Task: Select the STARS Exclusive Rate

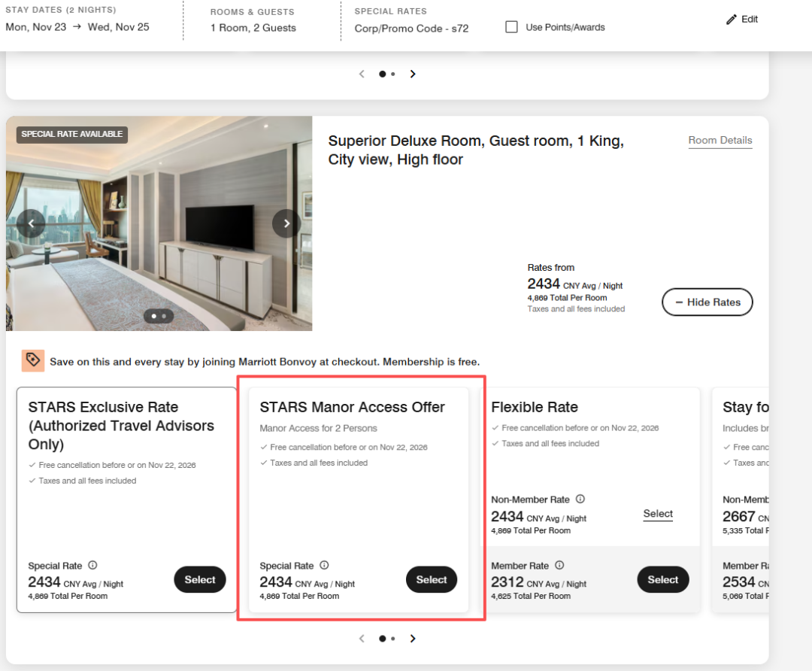Action: pos(200,579)
